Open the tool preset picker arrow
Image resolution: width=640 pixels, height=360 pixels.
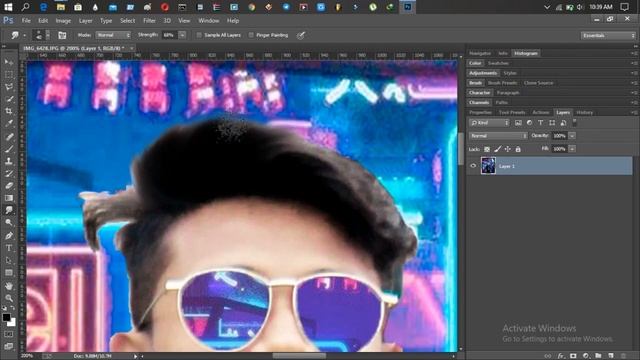coord(24,36)
